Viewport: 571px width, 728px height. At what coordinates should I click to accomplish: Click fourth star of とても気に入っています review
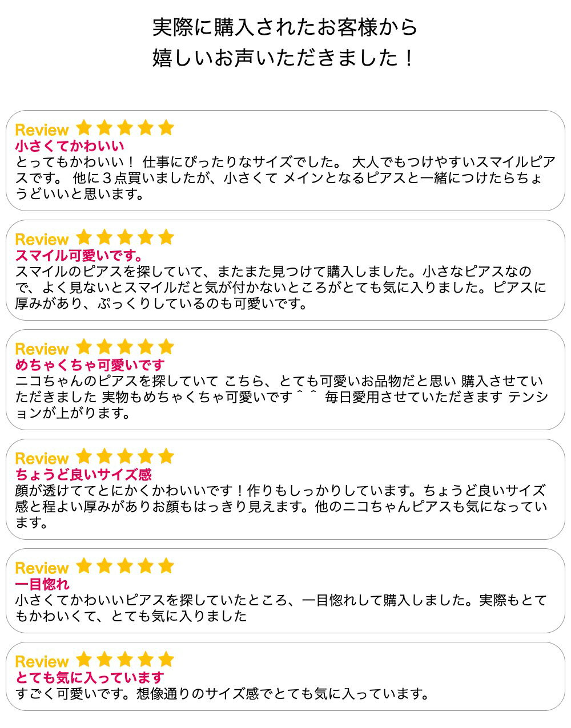point(146,660)
